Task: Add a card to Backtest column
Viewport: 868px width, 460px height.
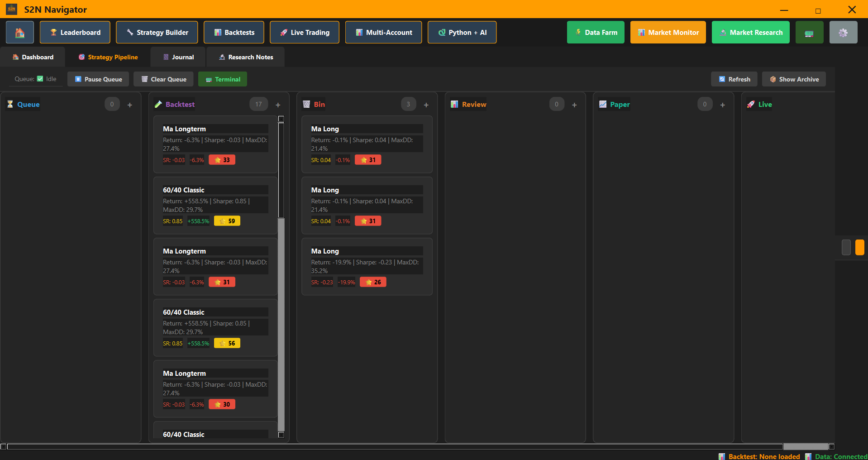Action: click(278, 105)
